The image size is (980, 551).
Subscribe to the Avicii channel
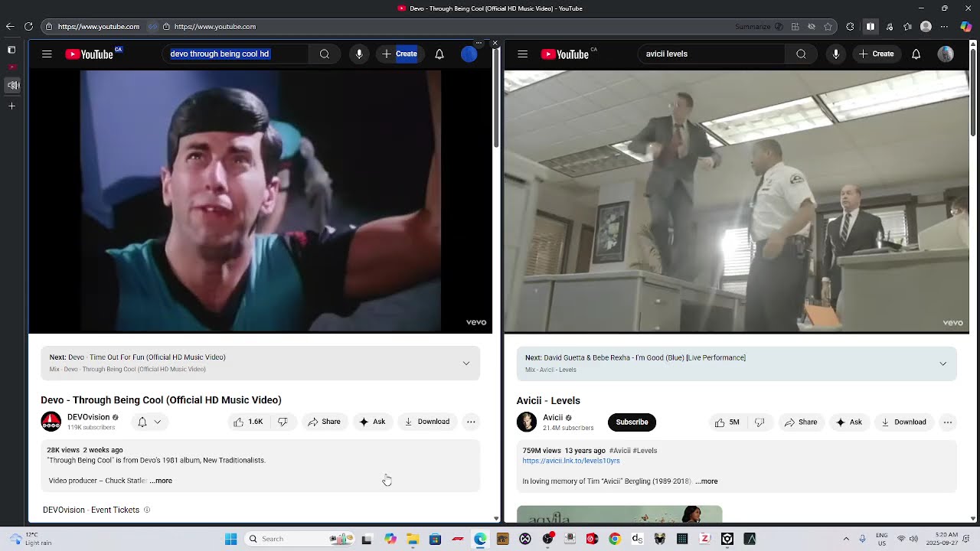point(632,422)
